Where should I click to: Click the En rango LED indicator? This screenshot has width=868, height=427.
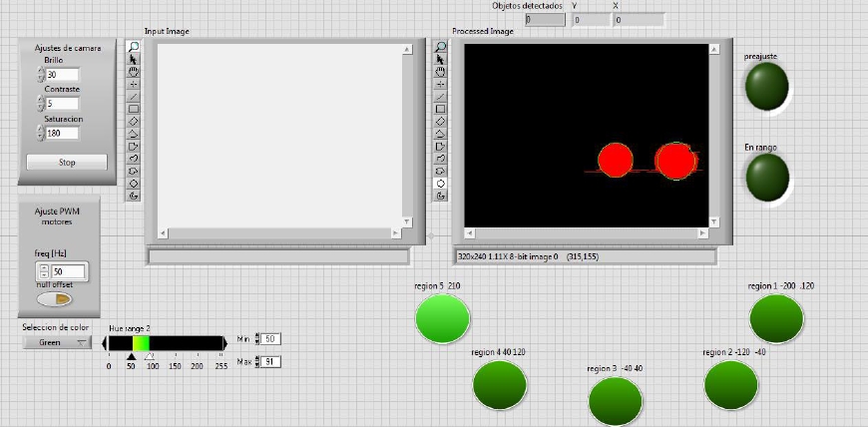[766, 177]
